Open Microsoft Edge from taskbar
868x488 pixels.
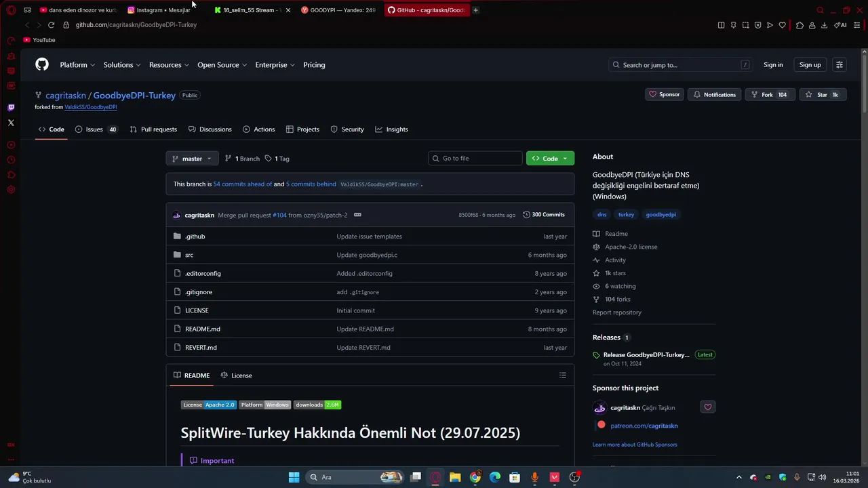click(495, 477)
